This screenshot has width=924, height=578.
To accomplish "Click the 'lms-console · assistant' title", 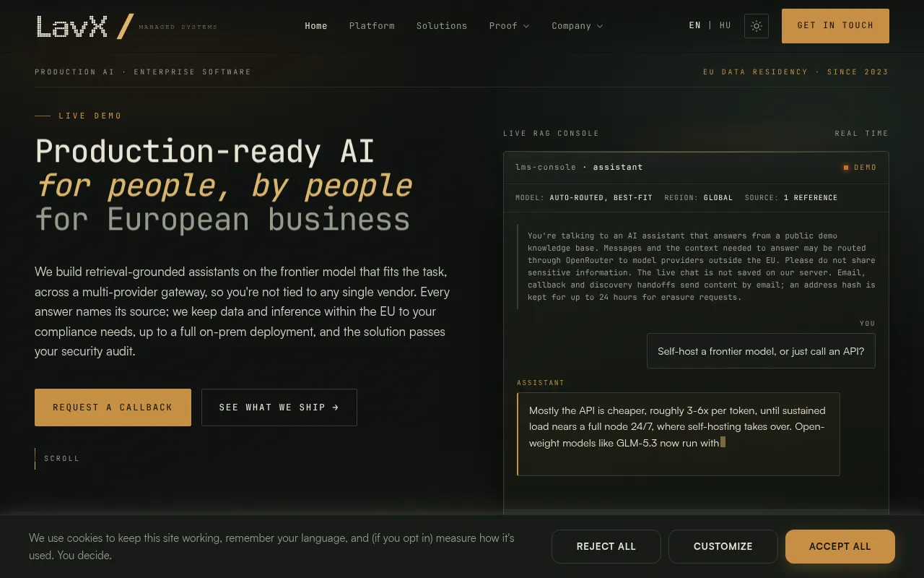I will coord(579,168).
